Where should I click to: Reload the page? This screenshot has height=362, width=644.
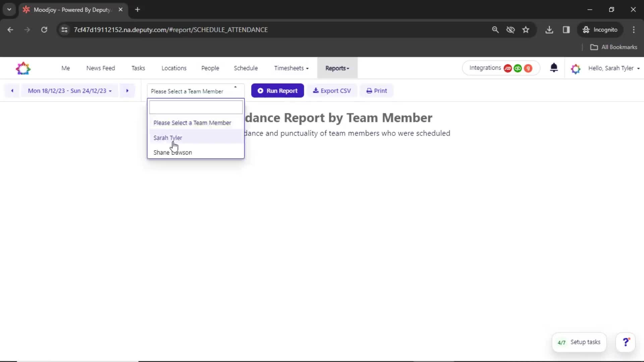tap(44, 30)
